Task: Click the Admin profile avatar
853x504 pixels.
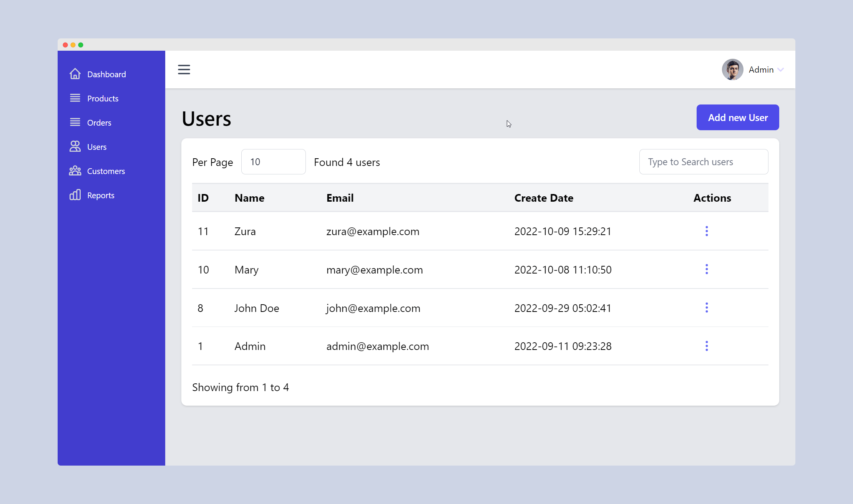Action: (x=732, y=70)
